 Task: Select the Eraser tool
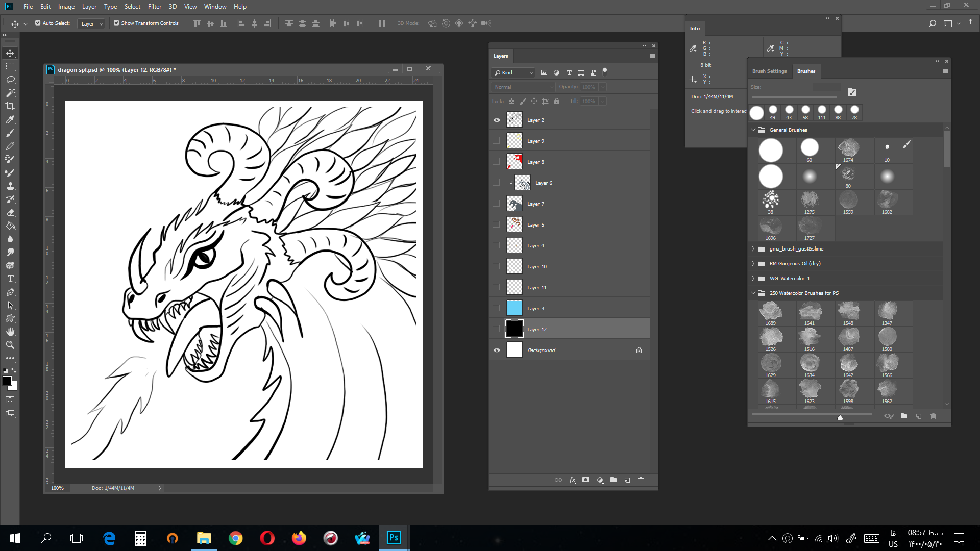click(10, 212)
